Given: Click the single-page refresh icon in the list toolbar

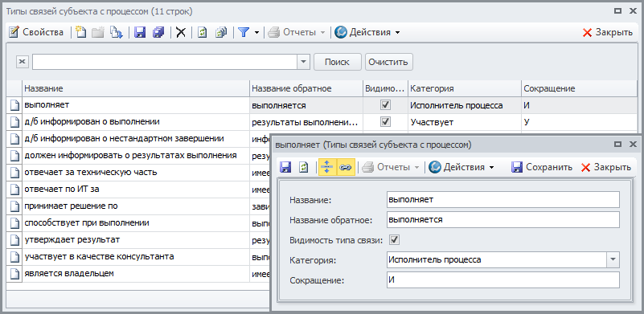Looking at the screenshot, I should pos(202,32).
